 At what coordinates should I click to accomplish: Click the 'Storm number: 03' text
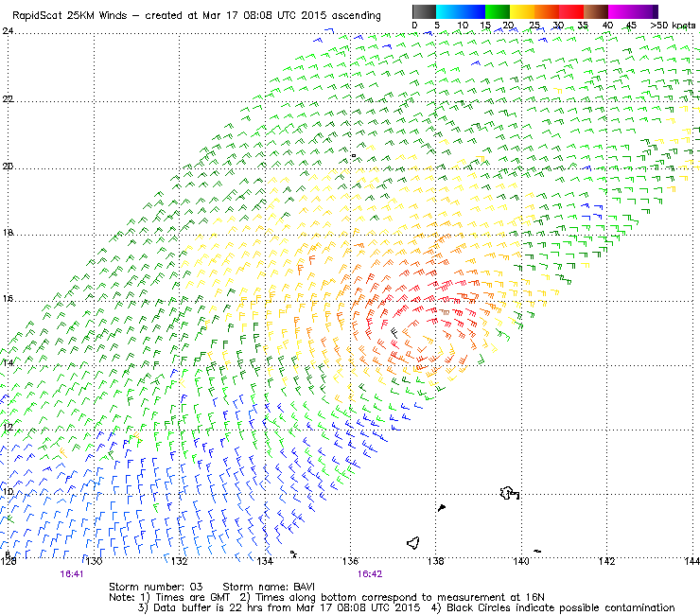(156, 587)
